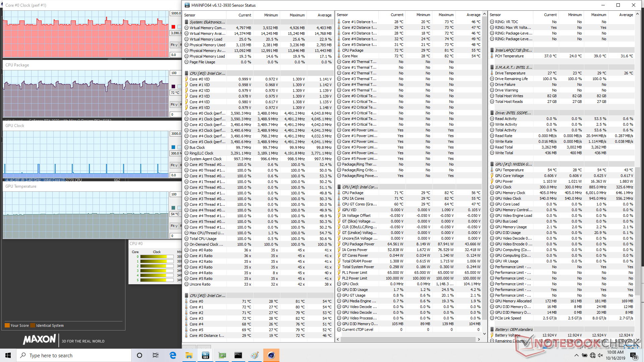Image resolution: width=644 pixels, height=362 pixels.
Task: Click the lightning icon beside CPU Package Power
Action: [339, 244]
